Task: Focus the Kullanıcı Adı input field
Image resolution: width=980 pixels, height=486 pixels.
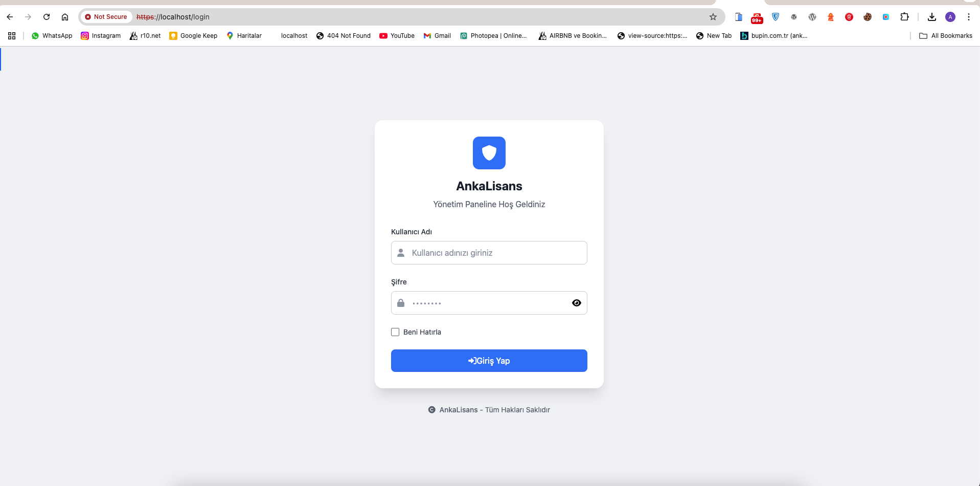Action: click(489, 253)
